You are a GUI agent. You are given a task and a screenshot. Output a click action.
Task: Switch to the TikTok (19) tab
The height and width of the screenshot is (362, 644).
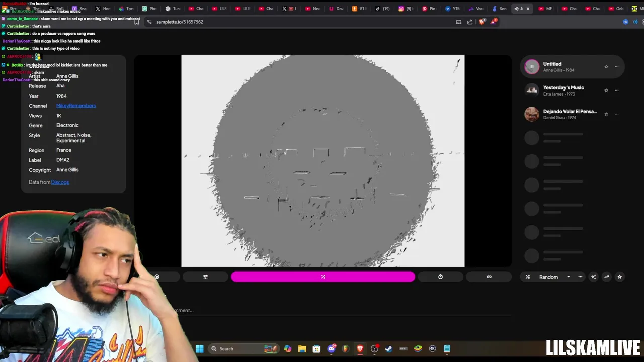click(x=383, y=9)
